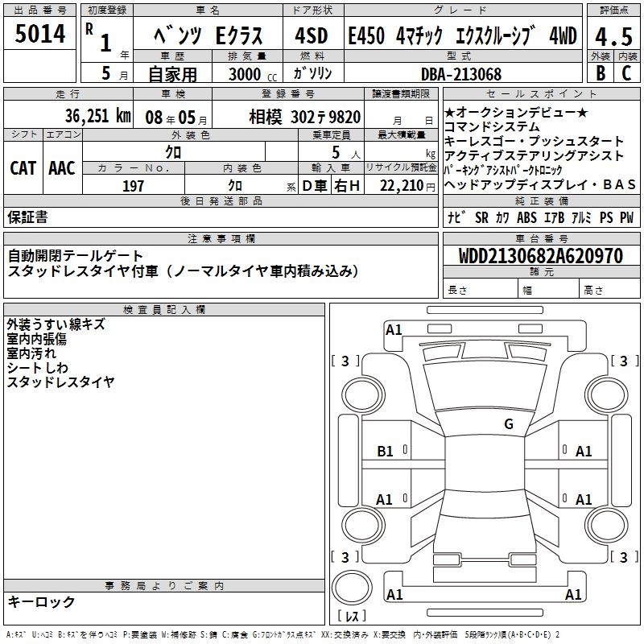Click inspector remark シートしわ
The height and width of the screenshot is (644, 644).
[x=37, y=368]
